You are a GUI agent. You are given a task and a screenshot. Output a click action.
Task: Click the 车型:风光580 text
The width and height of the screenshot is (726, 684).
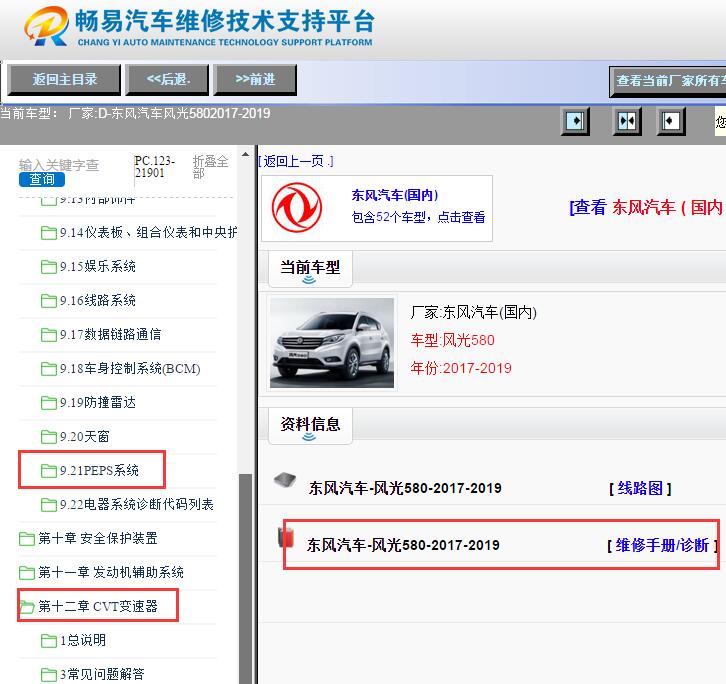pos(452,340)
